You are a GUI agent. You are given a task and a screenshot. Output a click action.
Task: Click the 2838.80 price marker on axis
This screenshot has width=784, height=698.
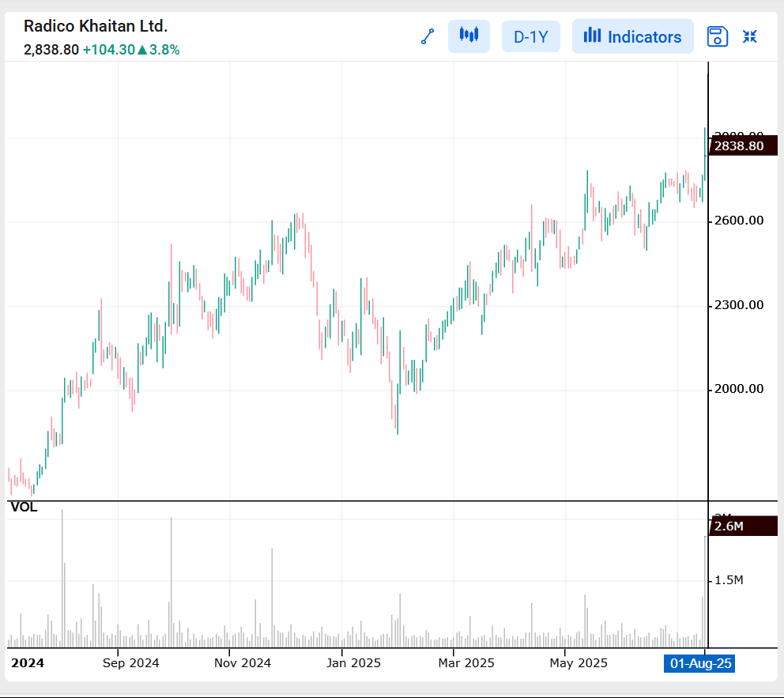743,146
